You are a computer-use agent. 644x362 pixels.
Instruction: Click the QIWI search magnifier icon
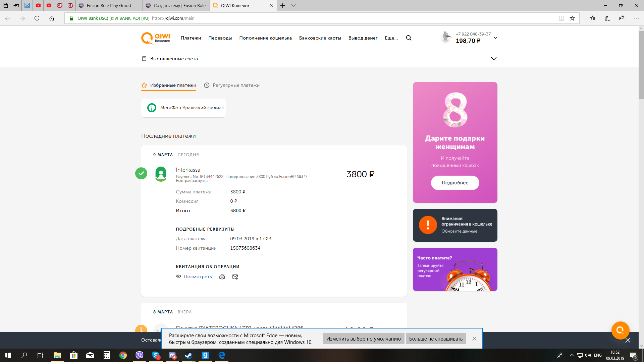(409, 38)
